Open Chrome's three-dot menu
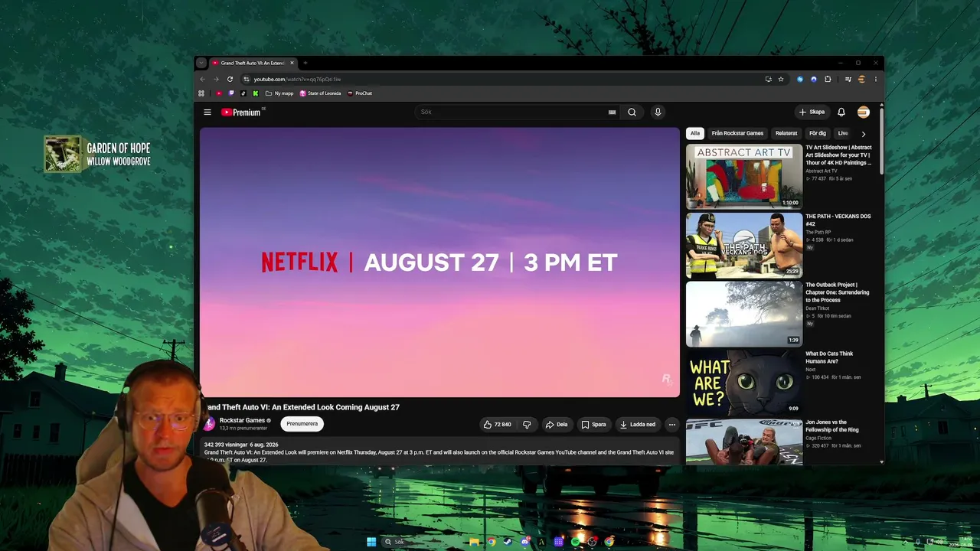The width and height of the screenshot is (980, 551). 875,79
